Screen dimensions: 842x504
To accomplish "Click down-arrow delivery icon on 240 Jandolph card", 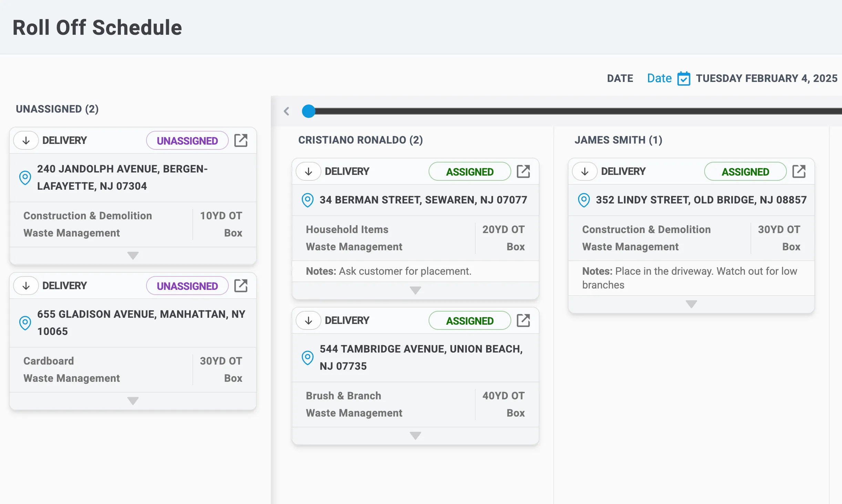I will [26, 140].
